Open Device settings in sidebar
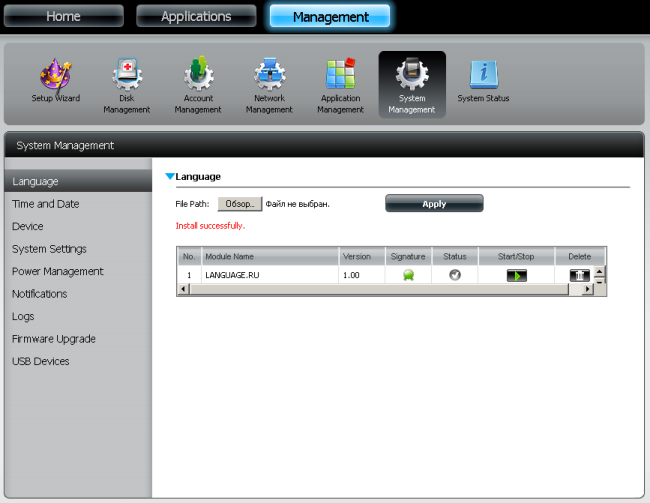 tap(28, 226)
